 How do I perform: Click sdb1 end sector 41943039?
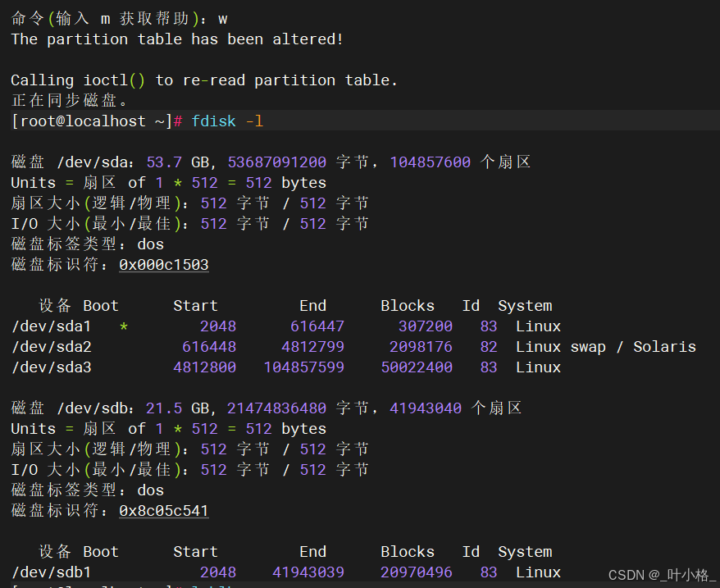pos(308,572)
